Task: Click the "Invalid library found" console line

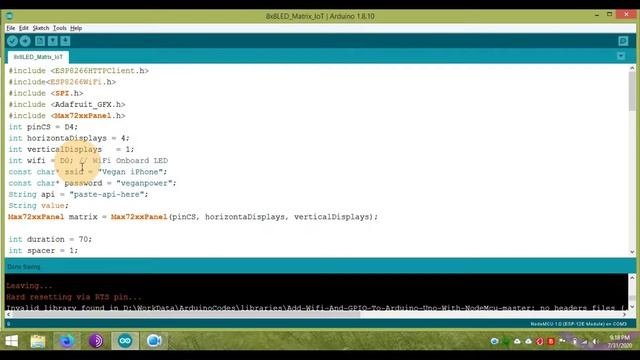Action: point(316,308)
